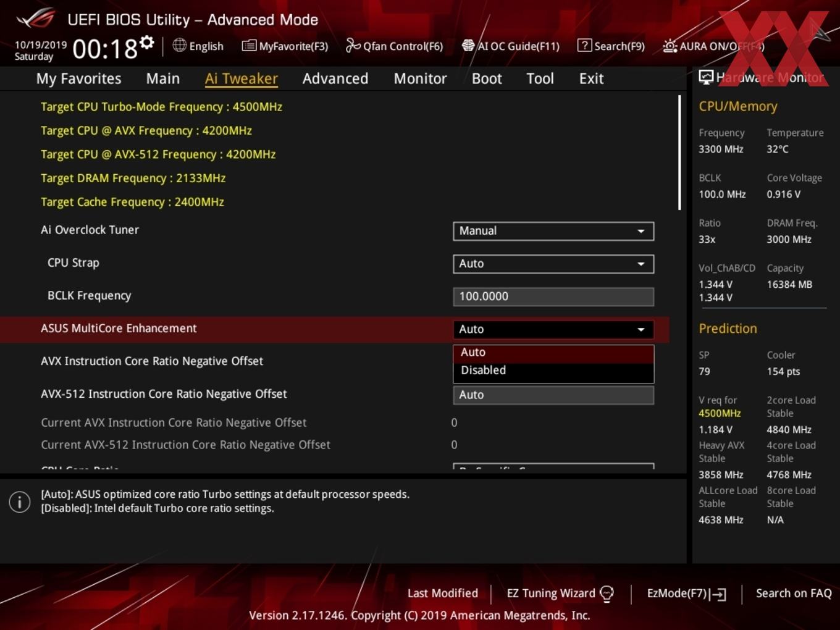The image size is (840, 630).
Task: Click Target Cache Frequency : 2400MHz text
Action: point(132,202)
